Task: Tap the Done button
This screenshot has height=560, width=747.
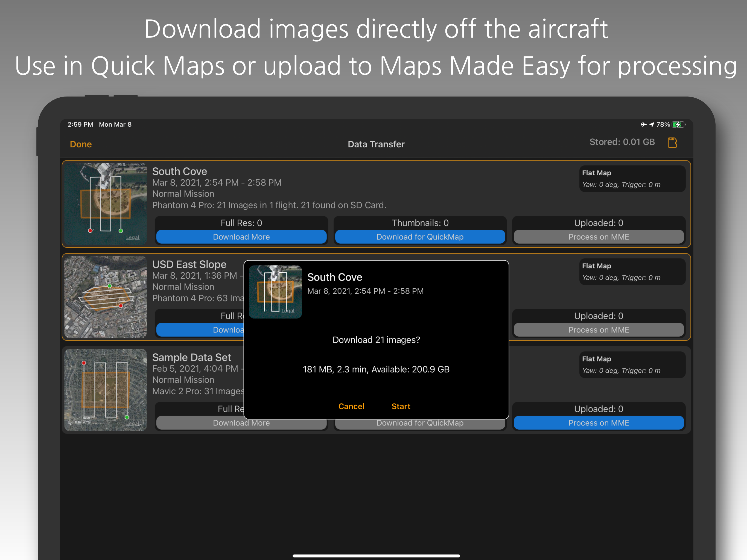Action: 81,144
